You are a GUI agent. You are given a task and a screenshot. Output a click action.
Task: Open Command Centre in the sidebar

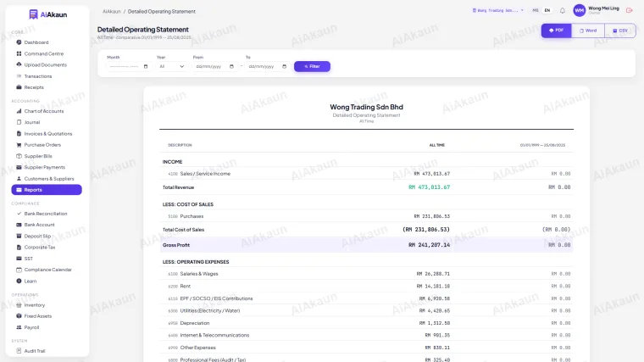pyautogui.click(x=43, y=53)
